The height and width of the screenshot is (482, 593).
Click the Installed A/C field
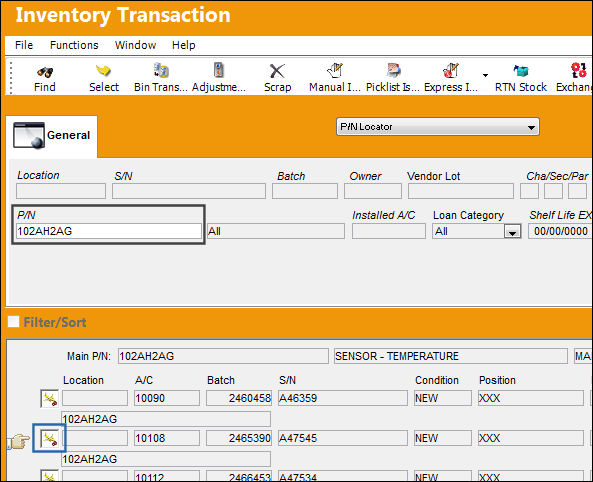[388, 231]
